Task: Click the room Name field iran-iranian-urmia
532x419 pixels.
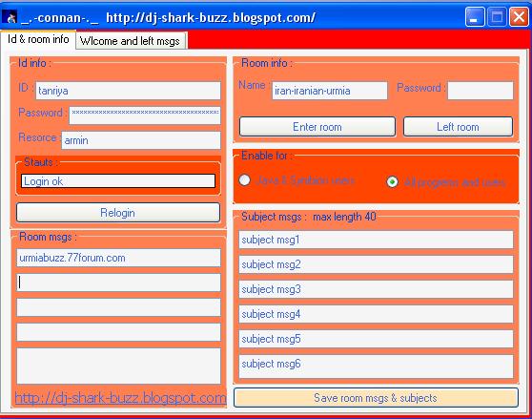Action: 330,91
